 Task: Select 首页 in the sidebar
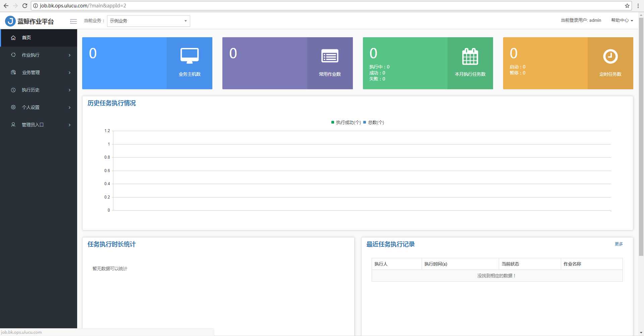point(39,38)
